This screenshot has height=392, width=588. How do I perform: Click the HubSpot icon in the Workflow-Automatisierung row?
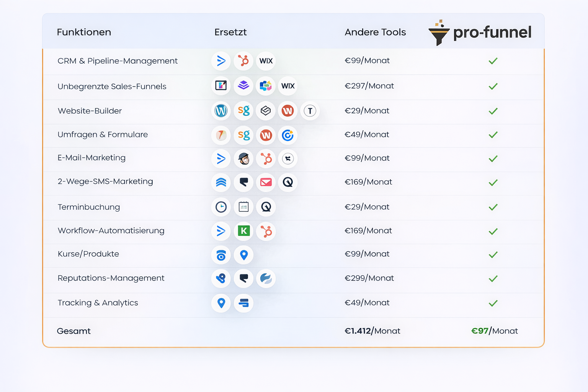(266, 231)
